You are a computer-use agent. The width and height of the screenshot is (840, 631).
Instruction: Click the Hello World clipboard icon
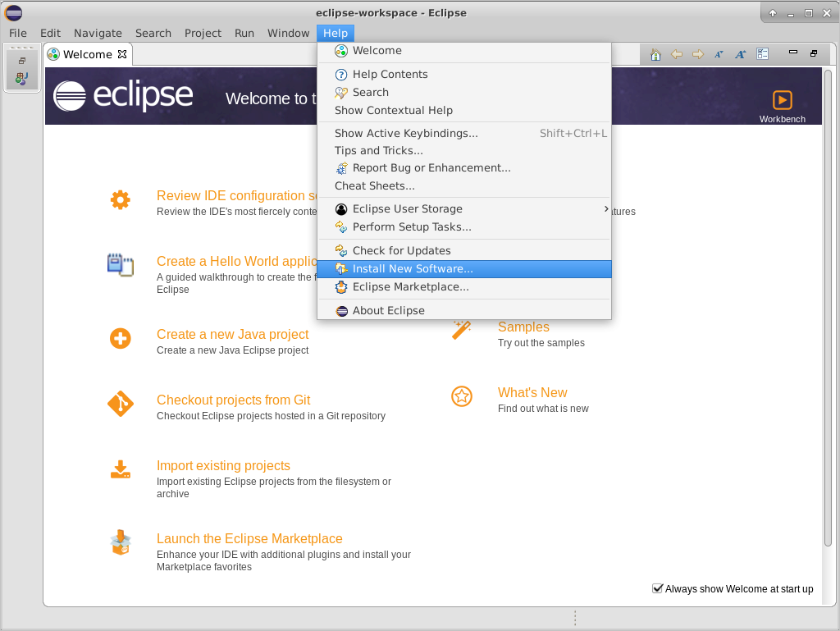click(x=121, y=265)
